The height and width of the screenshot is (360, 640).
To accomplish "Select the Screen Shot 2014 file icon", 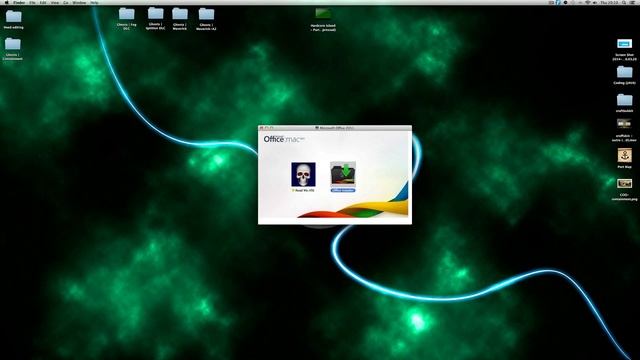I will pyautogui.click(x=624, y=44).
